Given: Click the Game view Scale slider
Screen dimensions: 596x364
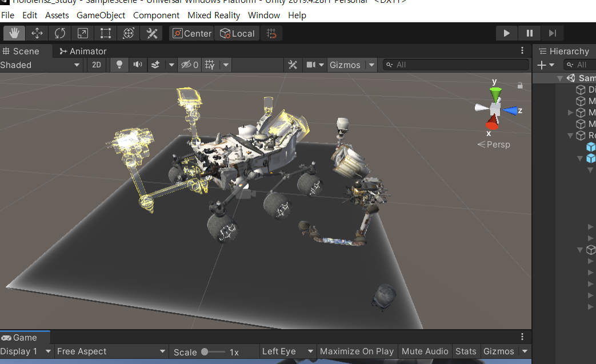Looking at the screenshot, I should [x=214, y=352].
